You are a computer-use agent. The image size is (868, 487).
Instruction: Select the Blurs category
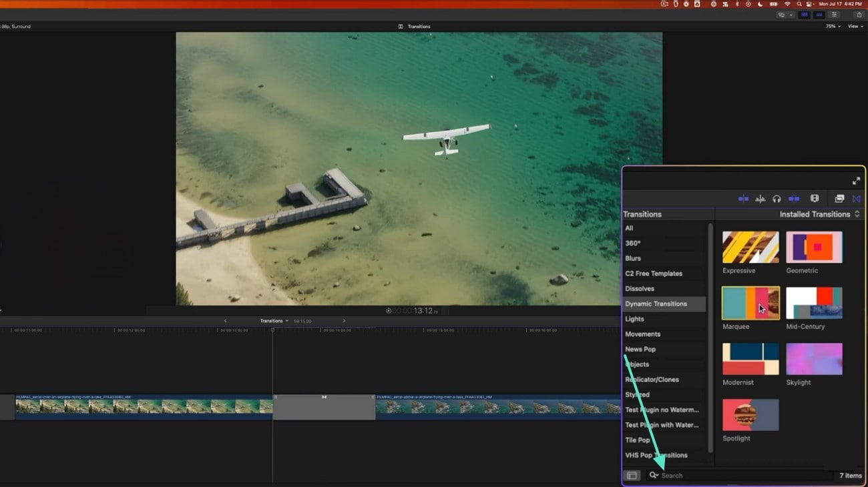click(664, 258)
